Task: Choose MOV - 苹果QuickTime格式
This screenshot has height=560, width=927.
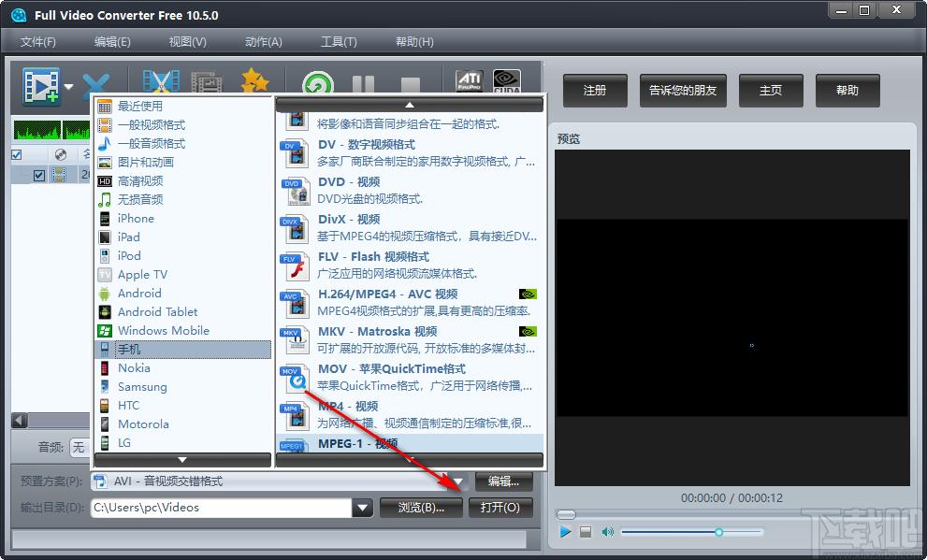Action: 410,378
